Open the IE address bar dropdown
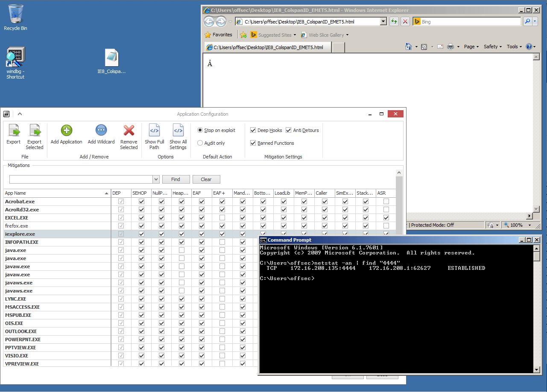Screen dimensions: 547x392 point(383,22)
